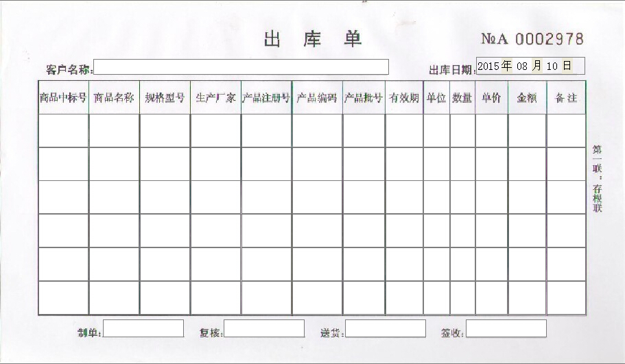The width and height of the screenshot is (625, 364).
Task: Click the 规格型号 column header
Action: click(165, 97)
